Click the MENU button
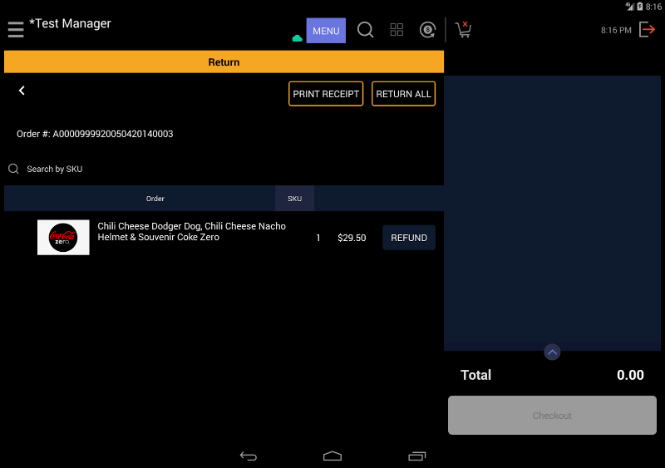Viewport: 665px width, 470px height. coord(326,31)
